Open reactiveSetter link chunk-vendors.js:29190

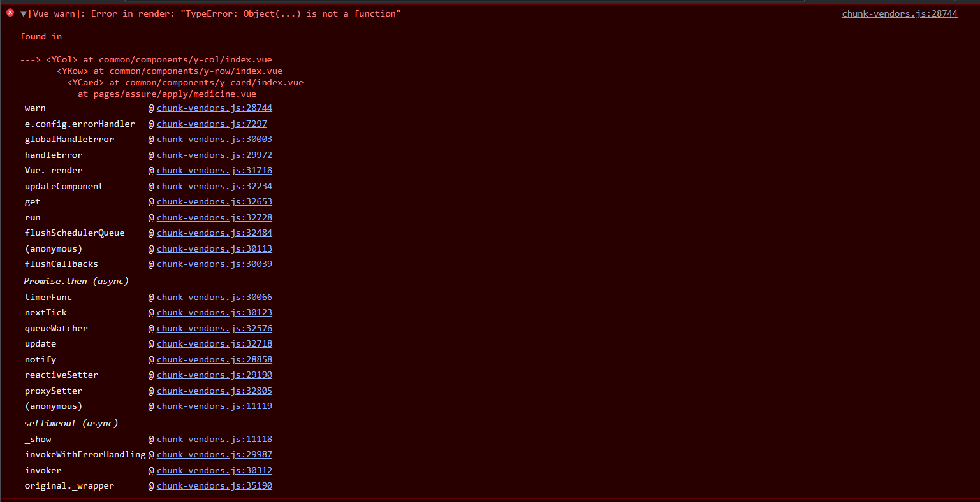click(x=214, y=375)
